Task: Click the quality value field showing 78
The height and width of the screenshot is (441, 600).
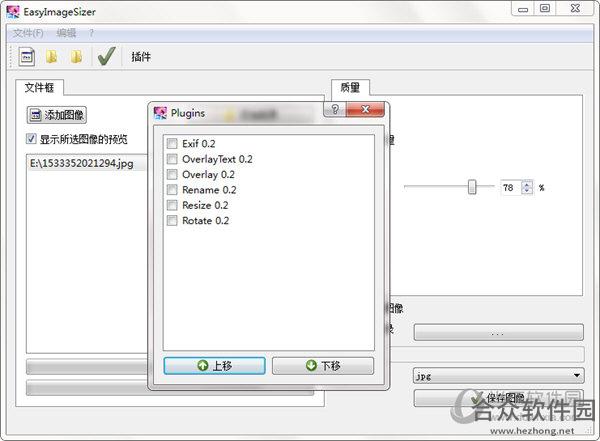Action: 511,188
